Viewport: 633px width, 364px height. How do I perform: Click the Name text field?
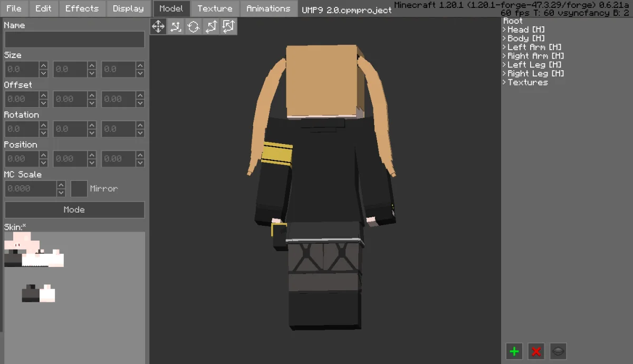tap(74, 40)
